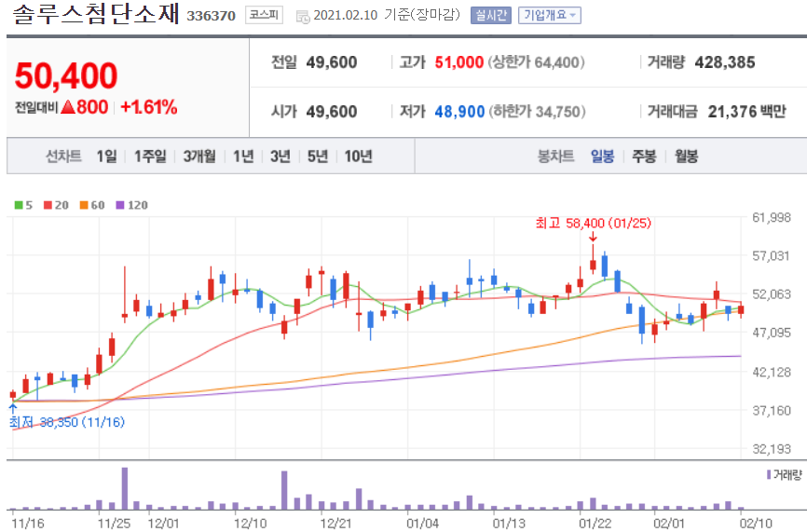Viewport: 807px width, 532px height.
Task: Switch to 월봉 monthly candle chart
Action: click(686, 156)
